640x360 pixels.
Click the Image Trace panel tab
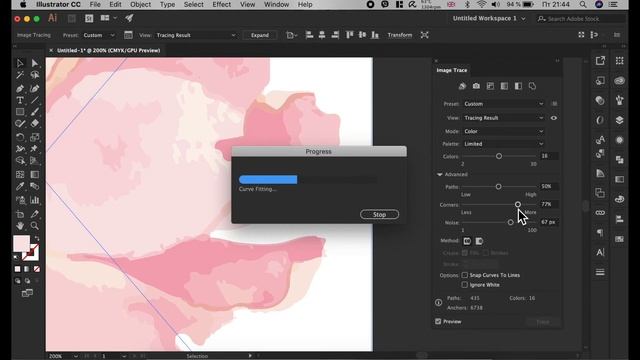coord(451,70)
